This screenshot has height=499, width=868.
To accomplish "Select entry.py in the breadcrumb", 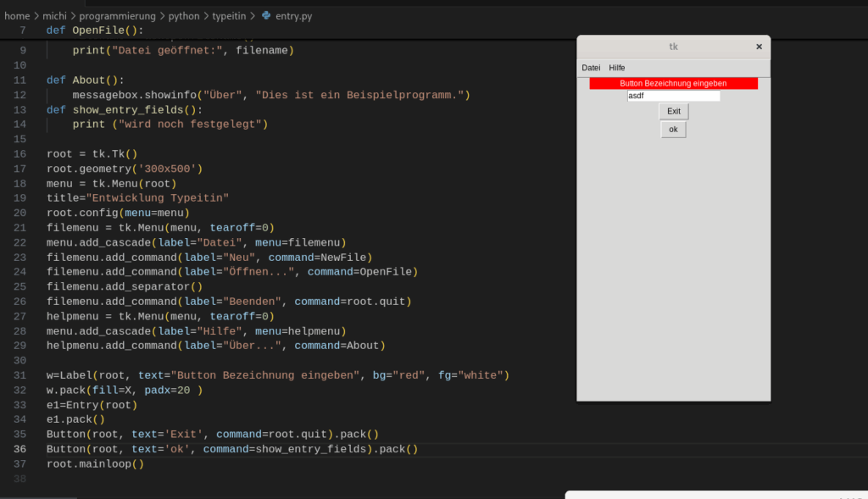I will pos(294,16).
